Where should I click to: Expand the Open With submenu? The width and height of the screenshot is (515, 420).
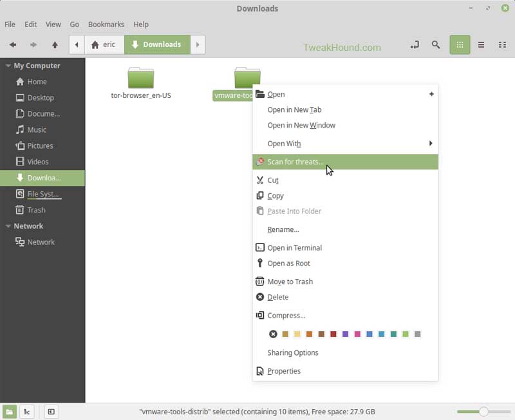(345, 144)
